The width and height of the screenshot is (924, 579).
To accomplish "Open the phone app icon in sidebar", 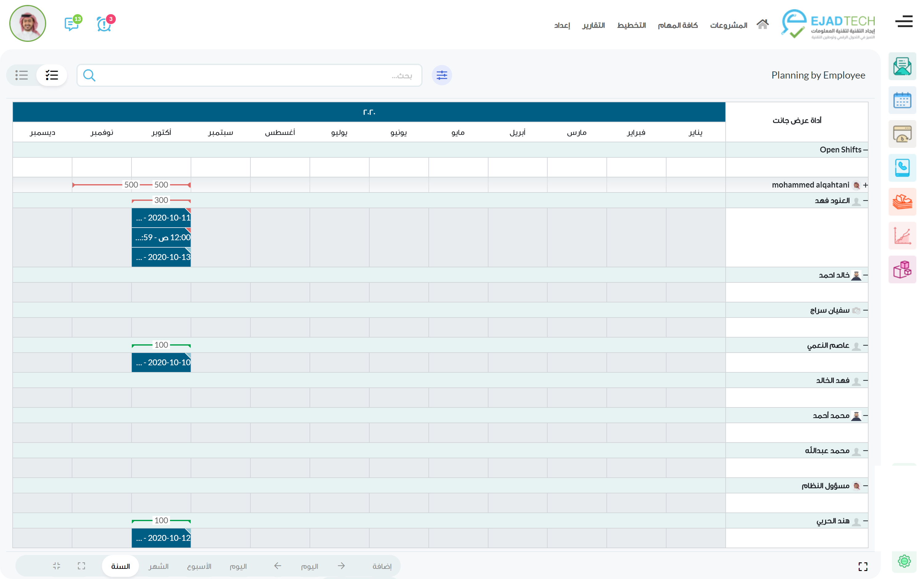I will 902,168.
